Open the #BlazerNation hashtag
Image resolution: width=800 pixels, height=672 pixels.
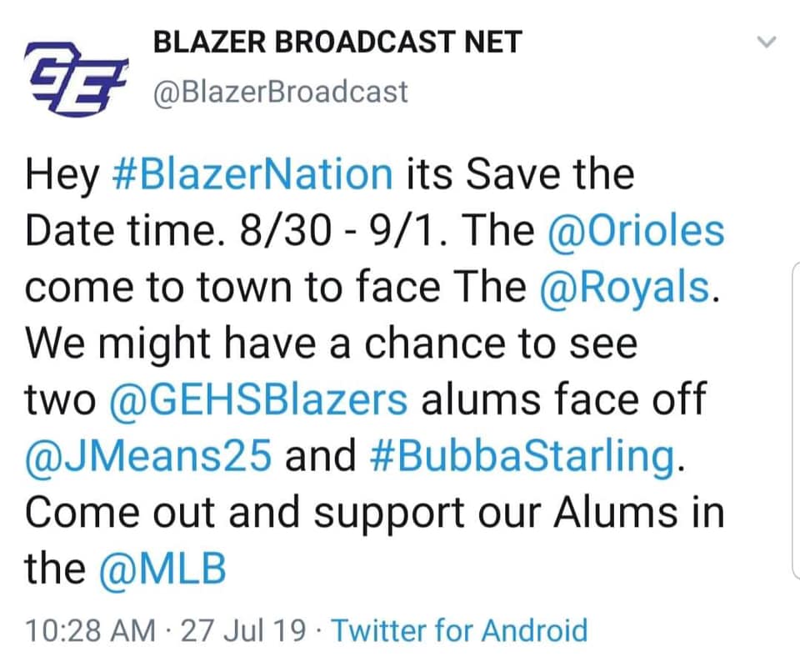(252, 174)
